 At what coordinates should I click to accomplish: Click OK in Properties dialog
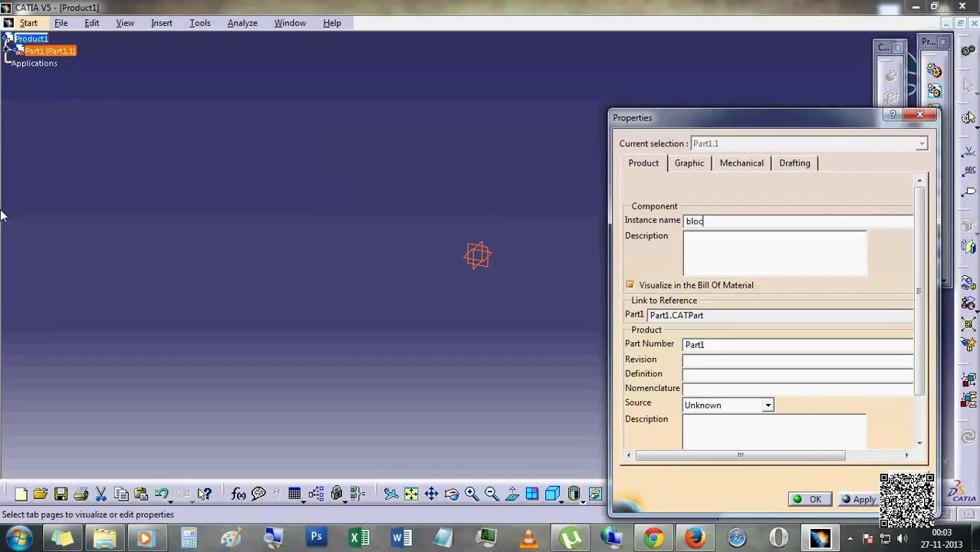[x=809, y=500]
